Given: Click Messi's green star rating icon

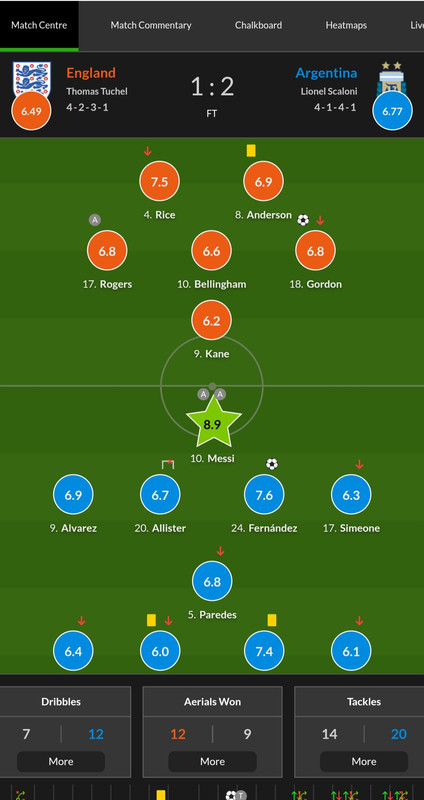Looking at the screenshot, I should (x=212, y=423).
